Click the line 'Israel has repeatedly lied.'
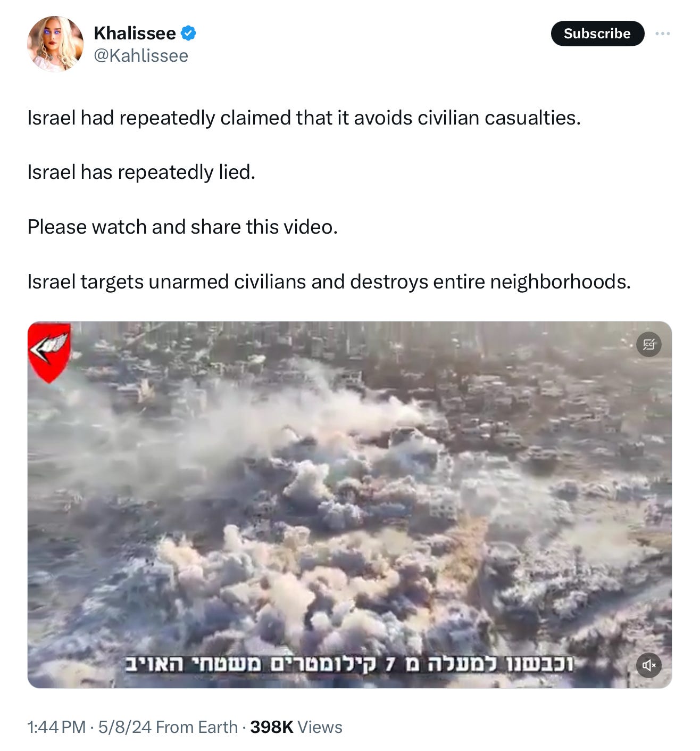 click(141, 172)
